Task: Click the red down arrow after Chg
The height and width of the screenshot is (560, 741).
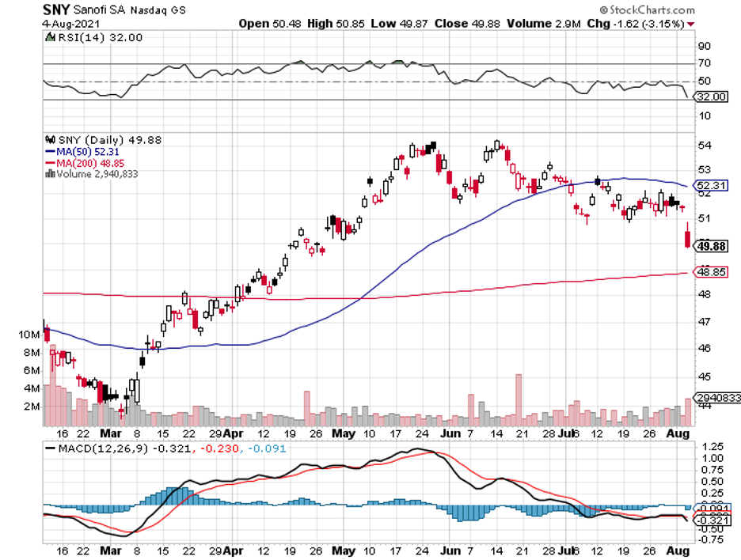Action: [x=691, y=24]
